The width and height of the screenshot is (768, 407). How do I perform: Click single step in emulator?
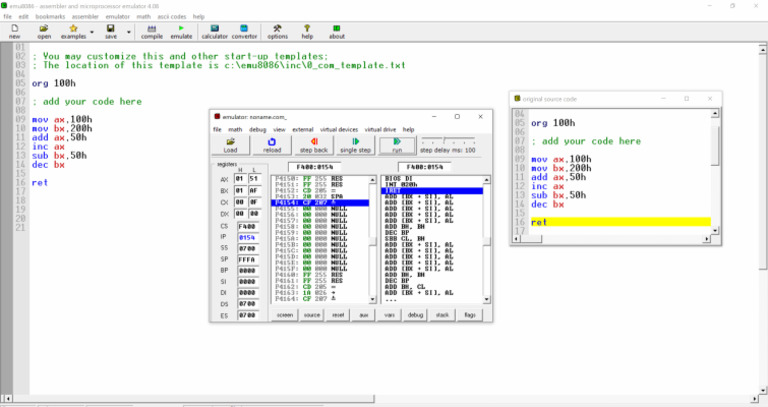356,145
